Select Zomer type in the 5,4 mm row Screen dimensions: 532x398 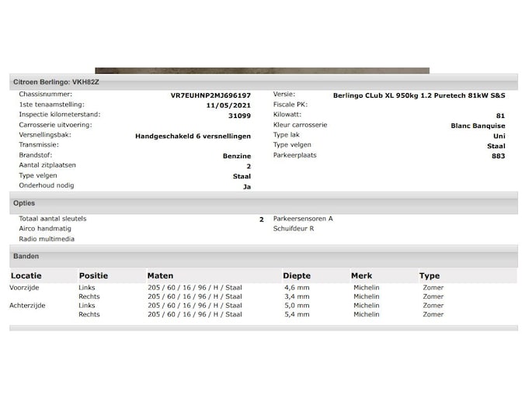point(433,314)
